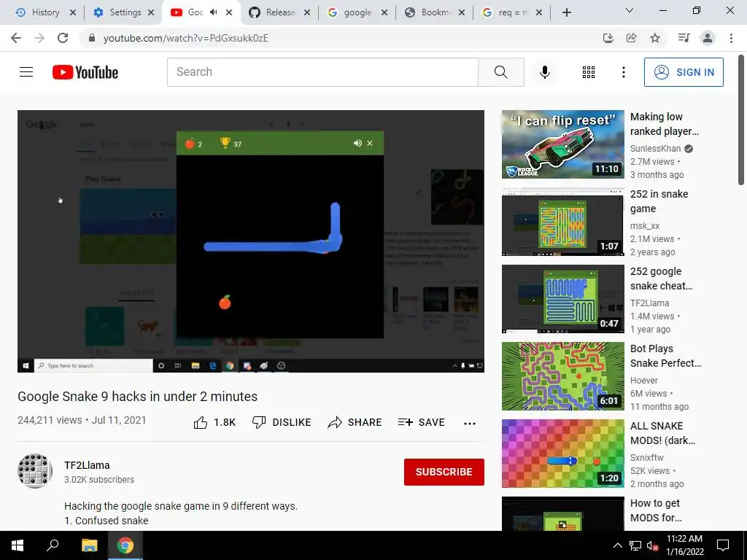Open TF2Llama channel avatar
The height and width of the screenshot is (560, 747).
click(x=35, y=471)
